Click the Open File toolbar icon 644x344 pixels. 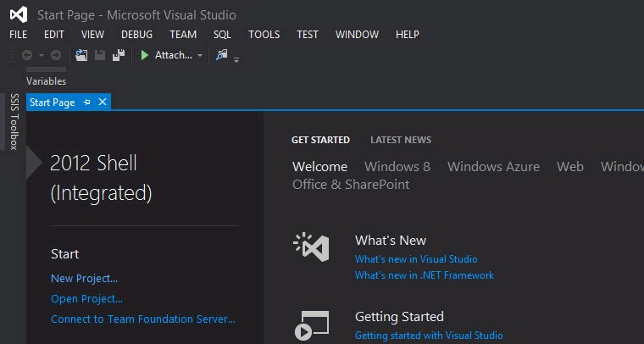(81, 55)
